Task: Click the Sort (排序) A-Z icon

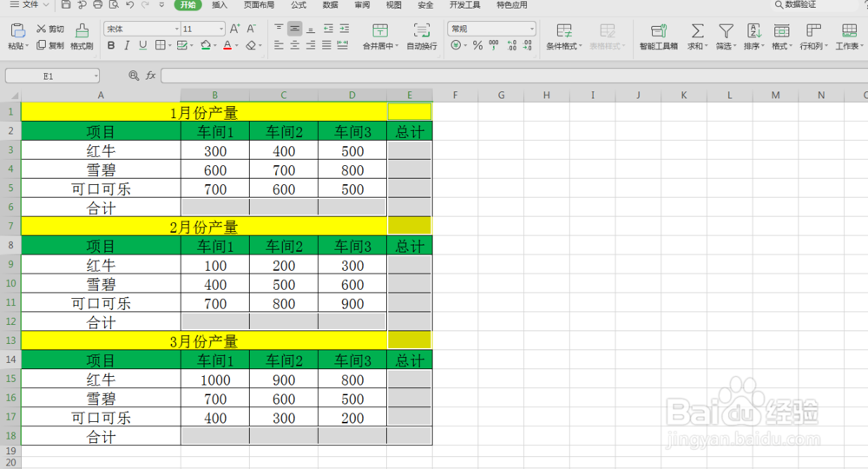Action: (753, 31)
